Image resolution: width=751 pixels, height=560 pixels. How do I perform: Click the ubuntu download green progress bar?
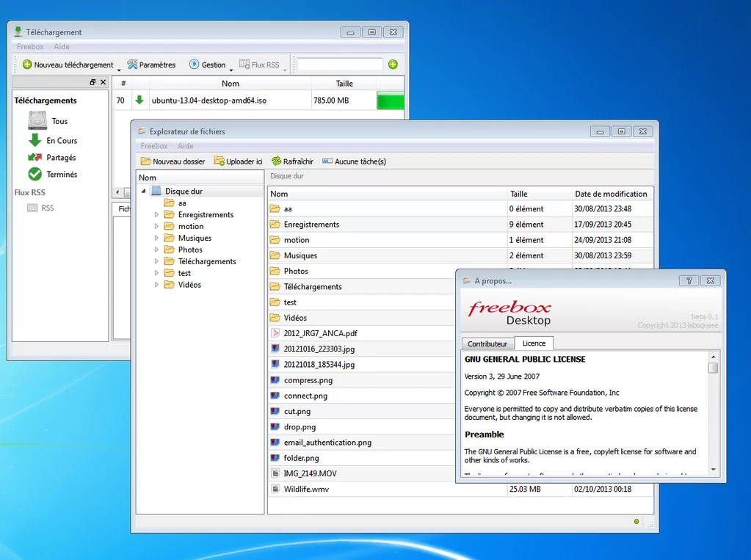(x=390, y=101)
